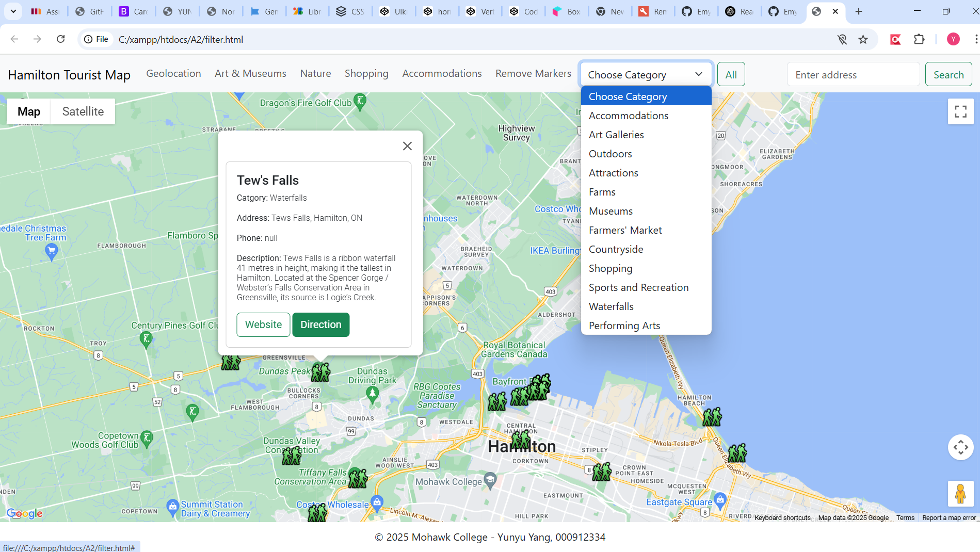
Task: Choose Performing Arts category option
Action: pos(646,326)
